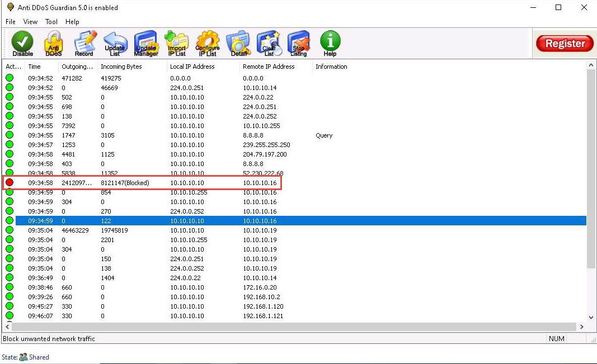Open the Help menu
The width and height of the screenshot is (597, 364).
pos(72,22)
